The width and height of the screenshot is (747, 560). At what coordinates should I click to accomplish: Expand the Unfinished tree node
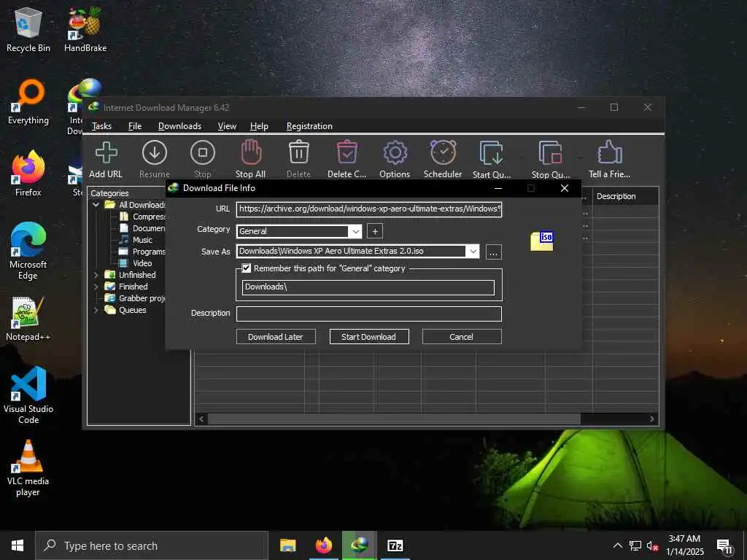(96, 275)
